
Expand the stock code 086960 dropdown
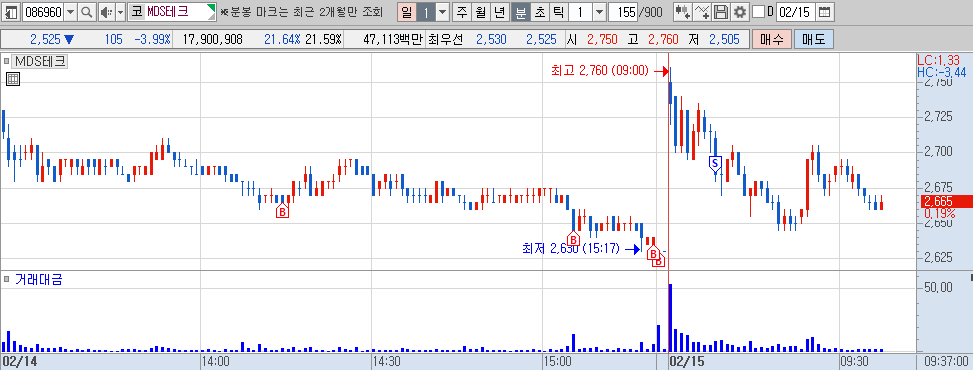[70, 12]
